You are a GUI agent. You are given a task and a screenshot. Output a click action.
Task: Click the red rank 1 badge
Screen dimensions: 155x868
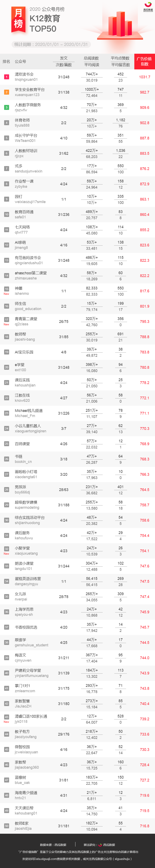coord(6,77)
